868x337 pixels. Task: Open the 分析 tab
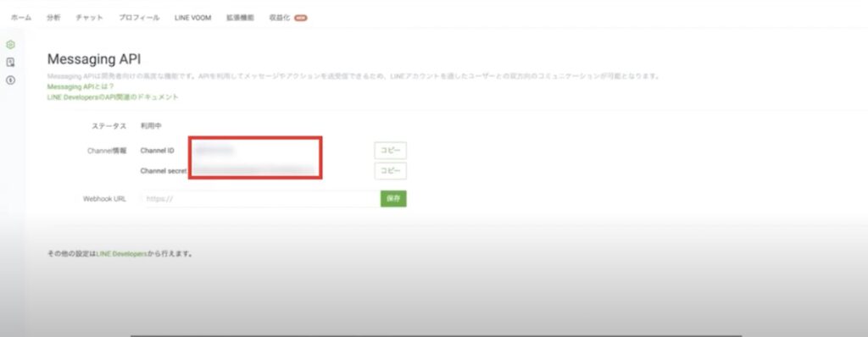[53, 18]
